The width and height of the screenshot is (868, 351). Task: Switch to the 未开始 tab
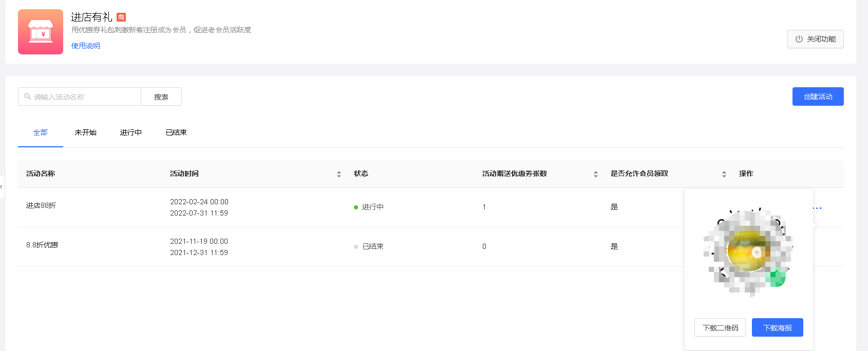(85, 132)
